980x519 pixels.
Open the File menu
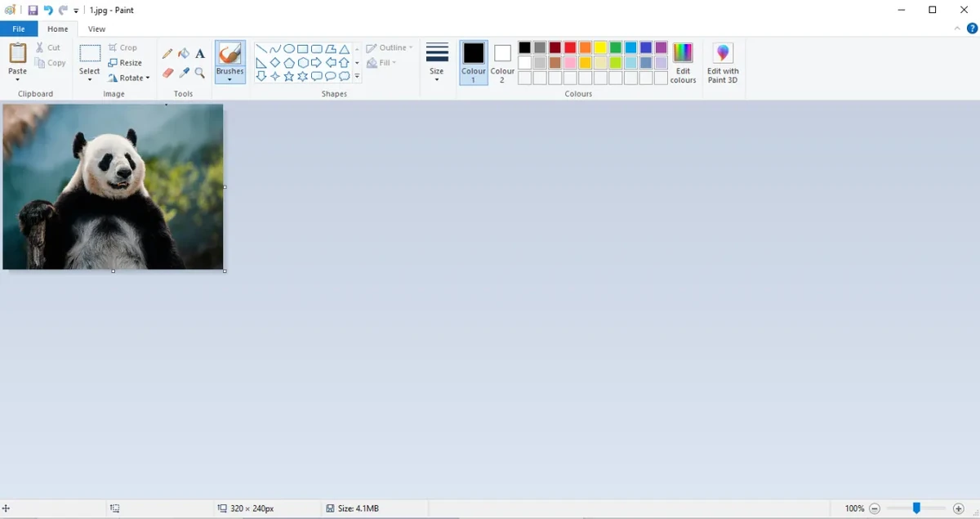click(x=19, y=29)
